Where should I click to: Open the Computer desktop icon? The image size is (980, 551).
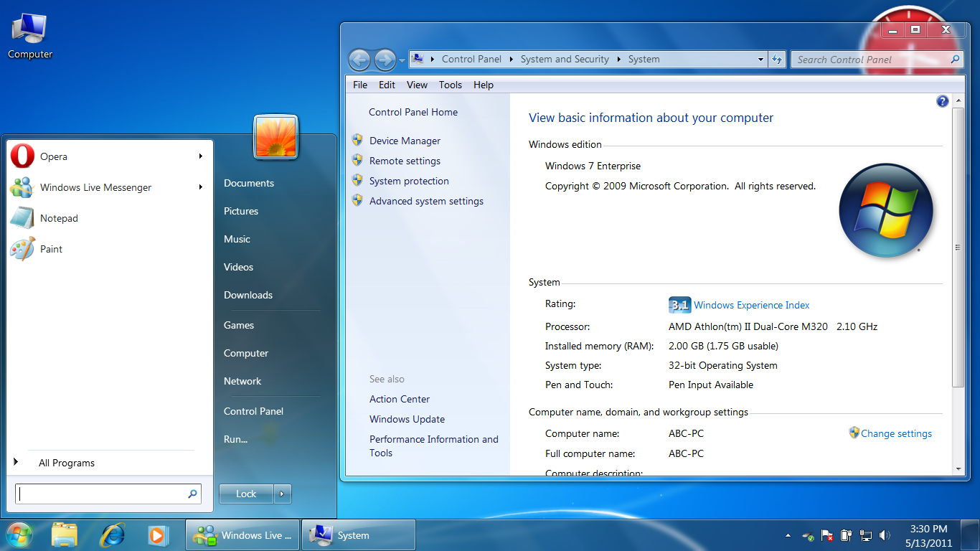click(x=29, y=36)
